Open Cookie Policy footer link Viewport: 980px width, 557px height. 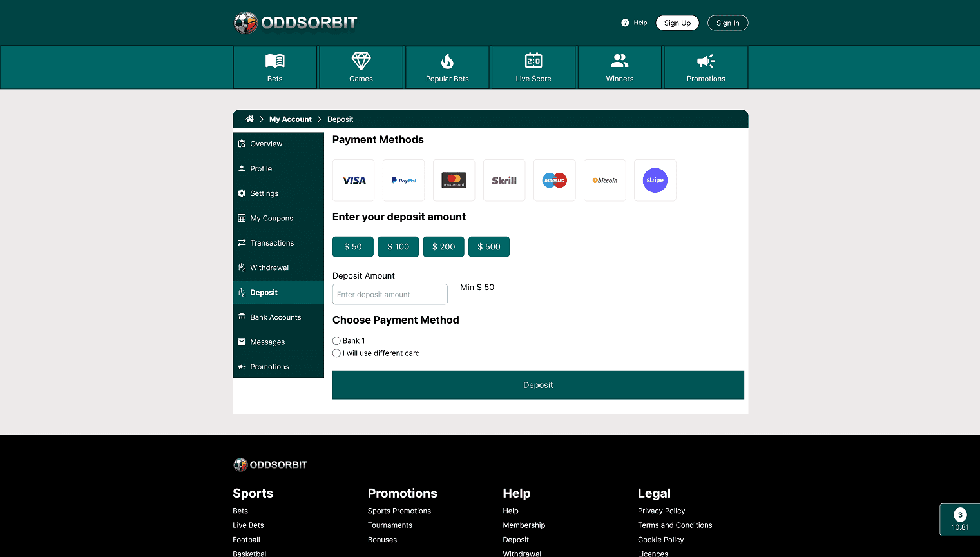pos(660,540)
